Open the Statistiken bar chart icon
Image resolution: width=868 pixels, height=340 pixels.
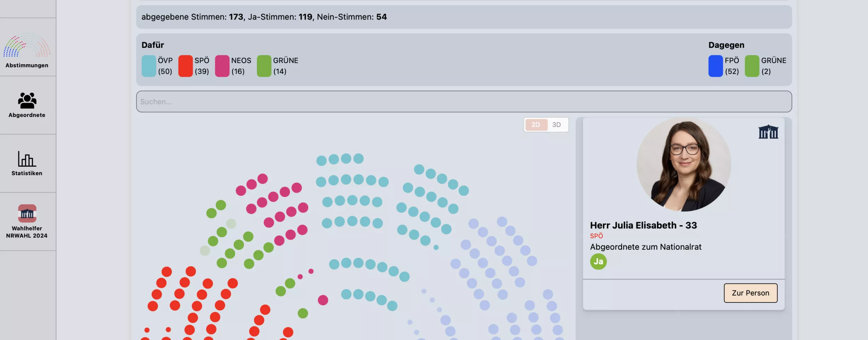pyautogui.click(x=27, y=159)
